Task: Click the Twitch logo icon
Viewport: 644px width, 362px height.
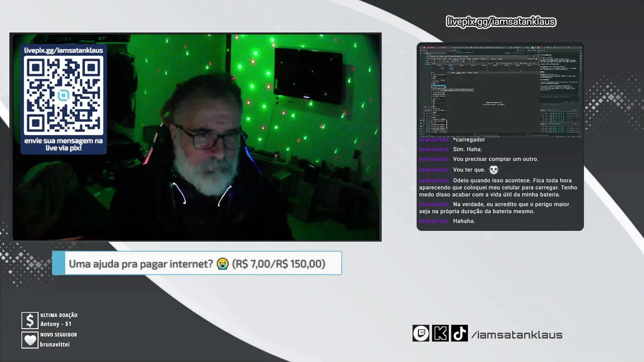Action: (x=421, y=333)
